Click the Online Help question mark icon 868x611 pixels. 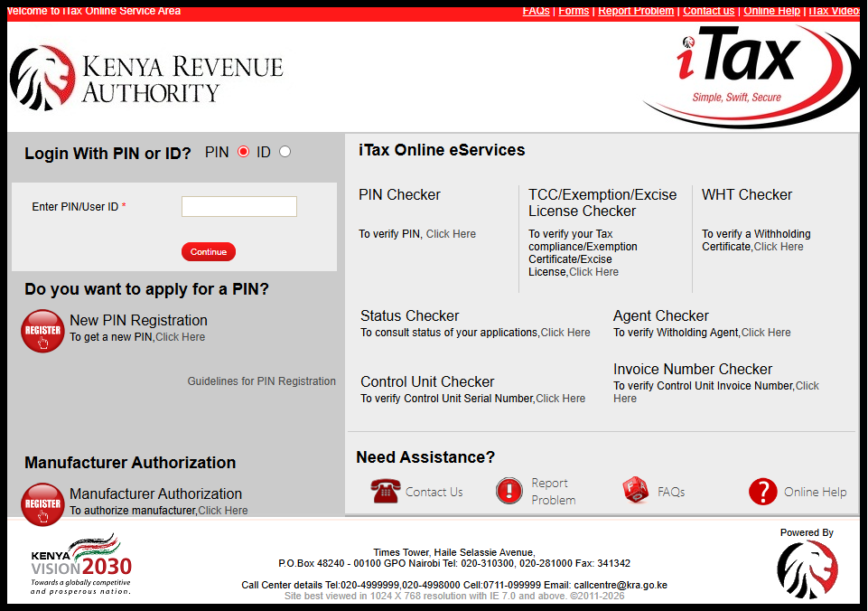(x=761, y=491)
